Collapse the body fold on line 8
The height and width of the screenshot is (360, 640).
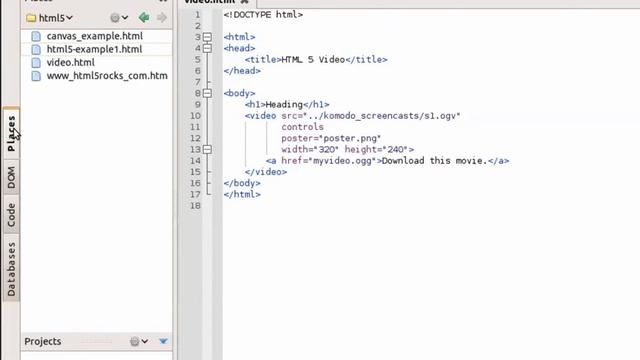207,93
